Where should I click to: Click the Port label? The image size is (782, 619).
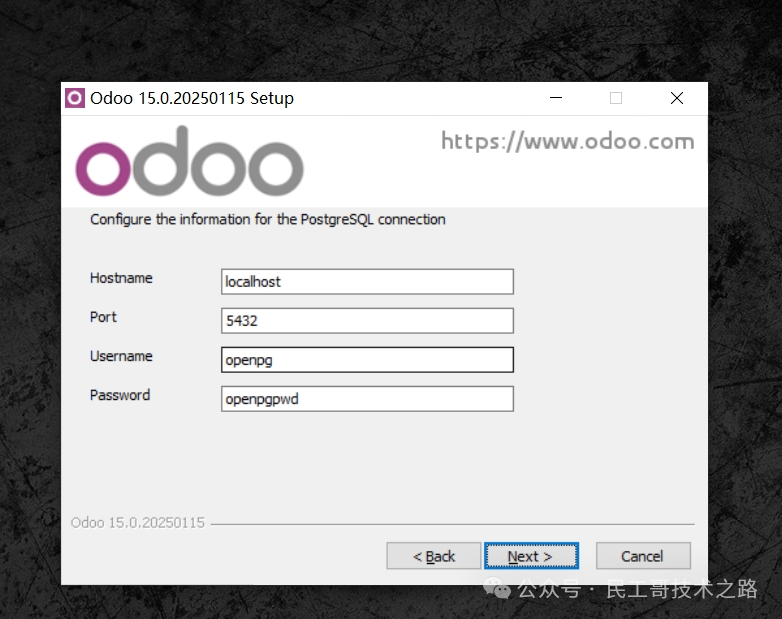pyautogui.click(x=103, y=317)
